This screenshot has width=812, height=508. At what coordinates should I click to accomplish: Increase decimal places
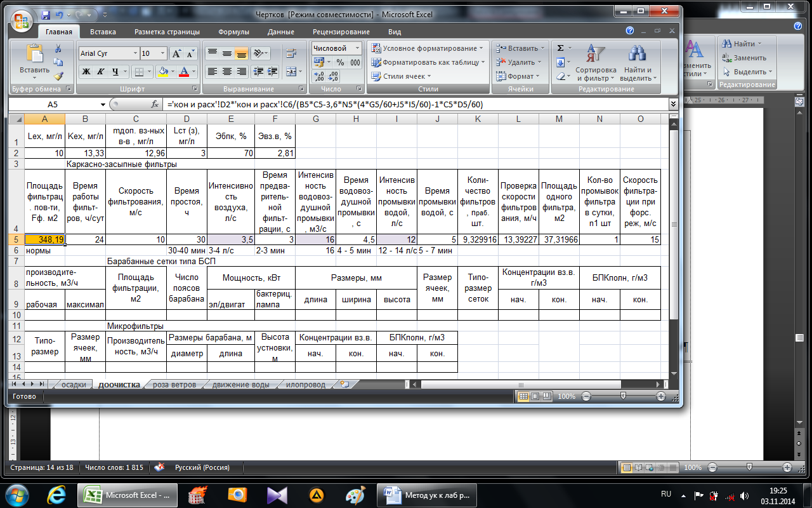tap(319, 77)
